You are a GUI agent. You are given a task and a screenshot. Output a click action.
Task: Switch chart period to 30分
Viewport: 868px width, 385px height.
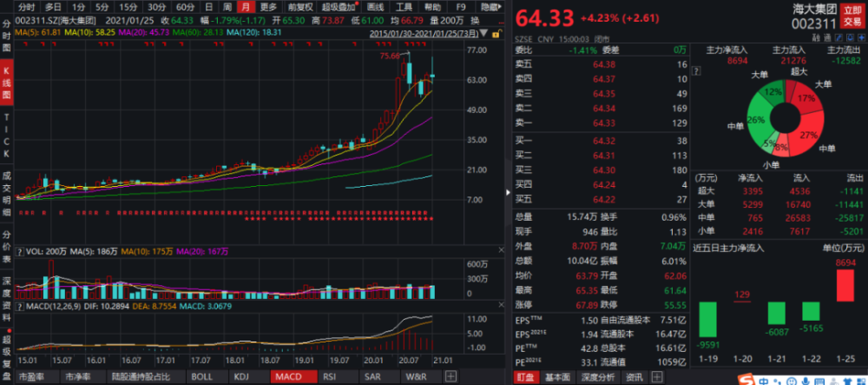(155, 7)
